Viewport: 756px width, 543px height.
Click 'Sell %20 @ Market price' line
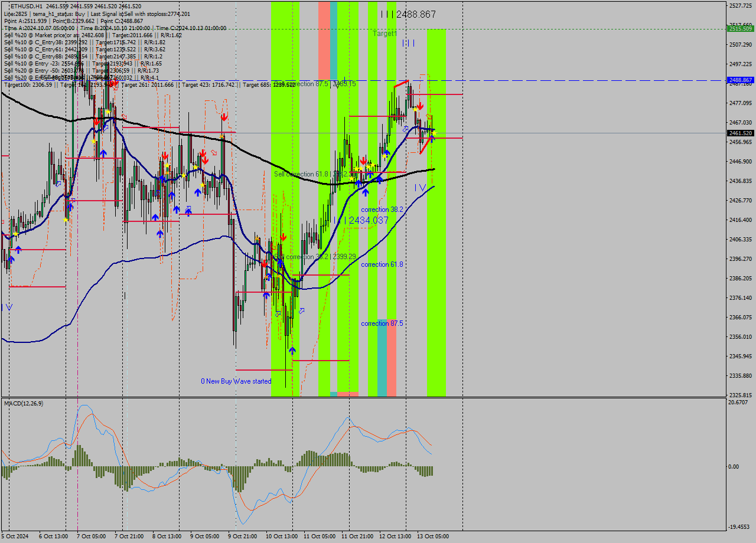point(93,35)
